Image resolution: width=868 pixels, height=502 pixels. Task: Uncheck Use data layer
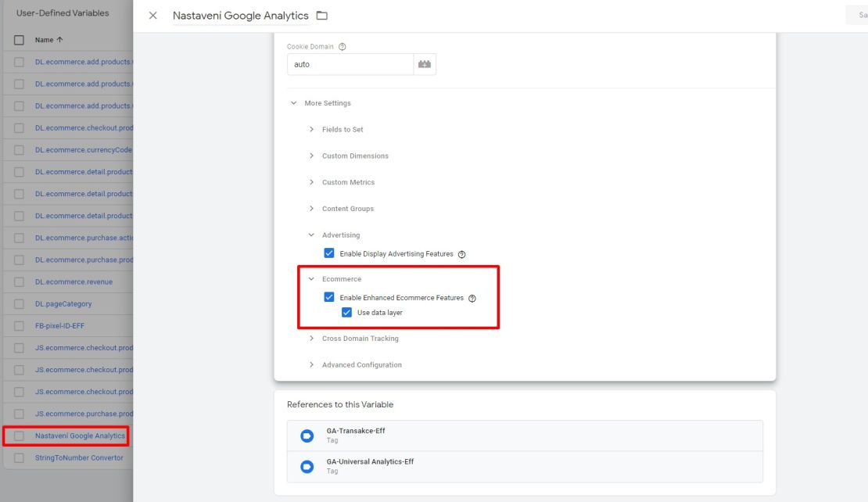(x=346, y=312)
